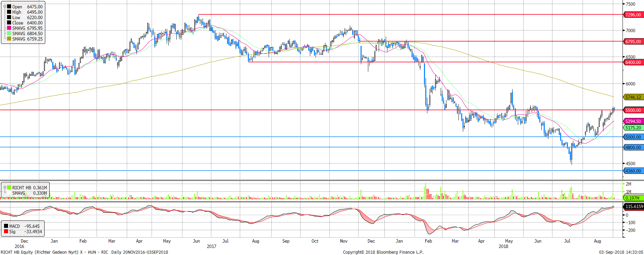Image resolution: width=644 pixels, height=255 pixels.
Task: Click the magenta SMAVG 6795.95 swatch
Action: click(9, 28)
